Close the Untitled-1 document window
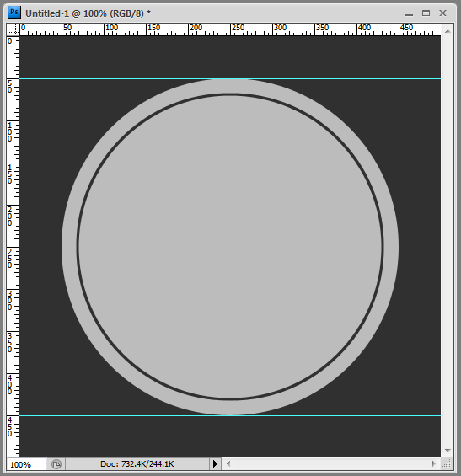The image size is (461, 476). pos(442,13)
